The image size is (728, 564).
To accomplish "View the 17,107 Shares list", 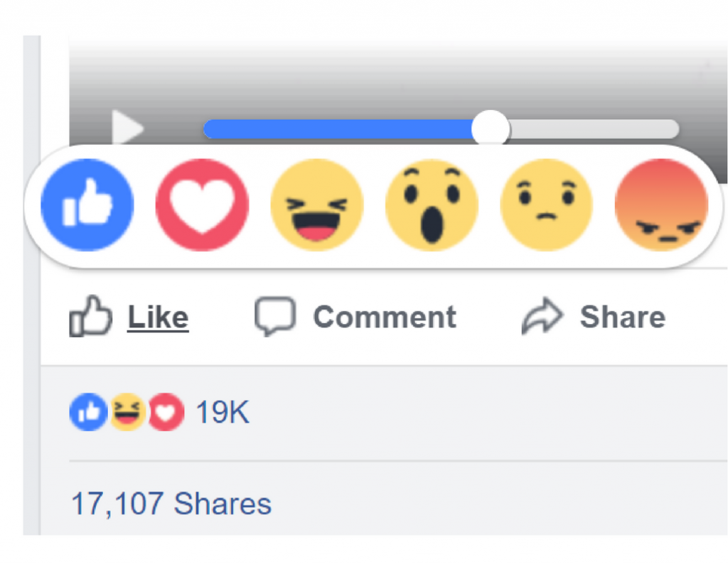I will 171,504.
